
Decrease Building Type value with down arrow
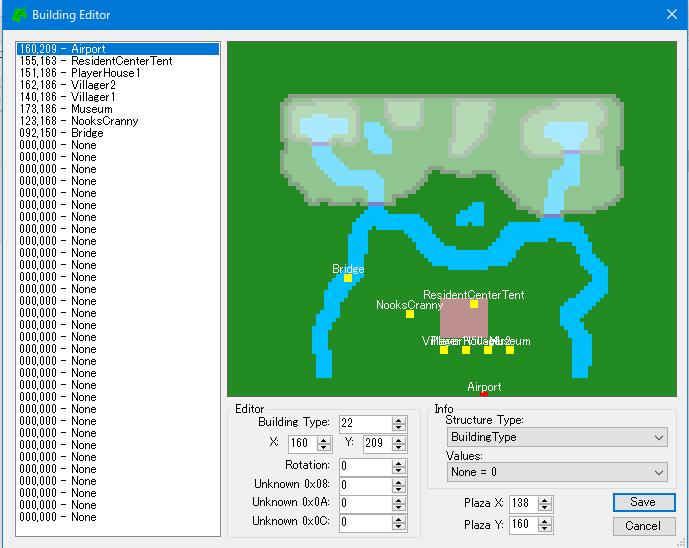[x=399, y=428]
